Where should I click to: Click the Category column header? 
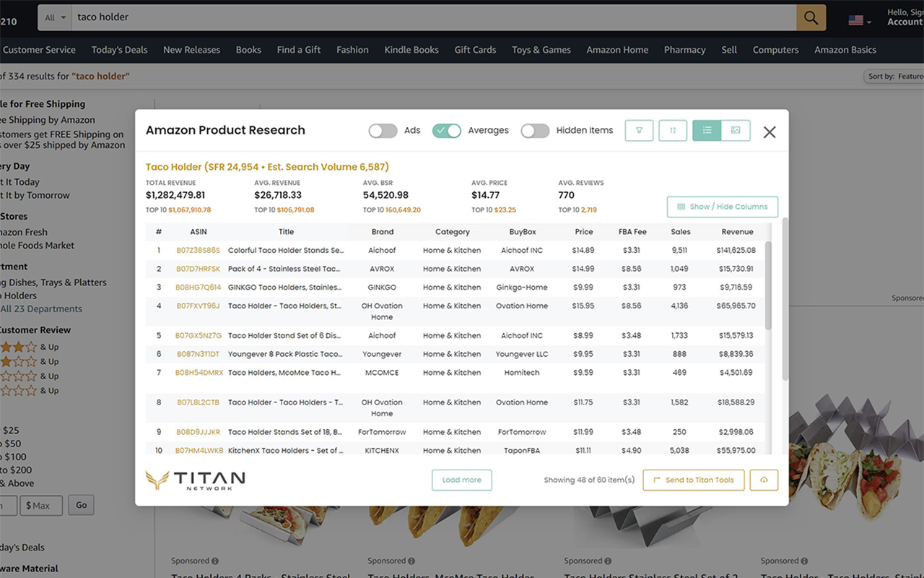point(453,232)
